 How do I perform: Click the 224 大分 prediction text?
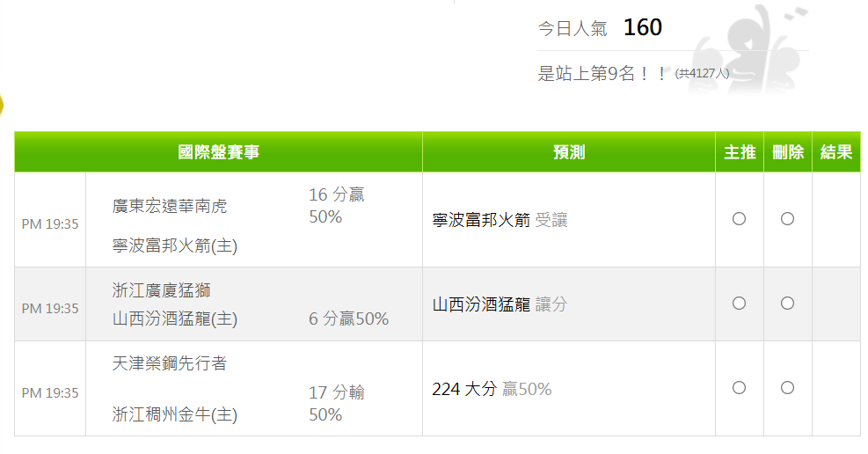click(464, 389)
